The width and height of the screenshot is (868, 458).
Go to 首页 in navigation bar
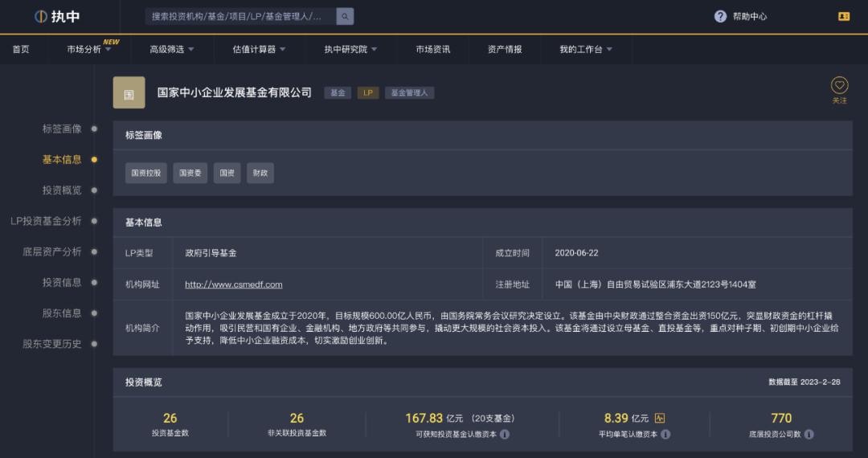[x=21, y=49]
